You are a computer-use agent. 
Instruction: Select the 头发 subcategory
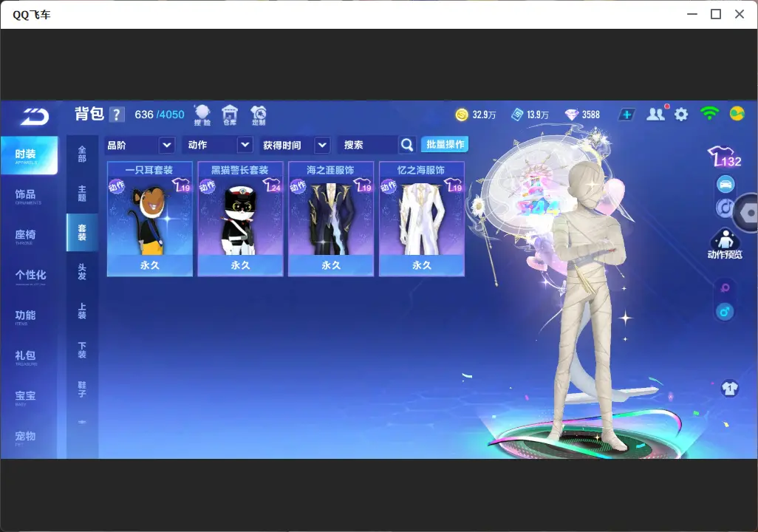tap(82, 272)
